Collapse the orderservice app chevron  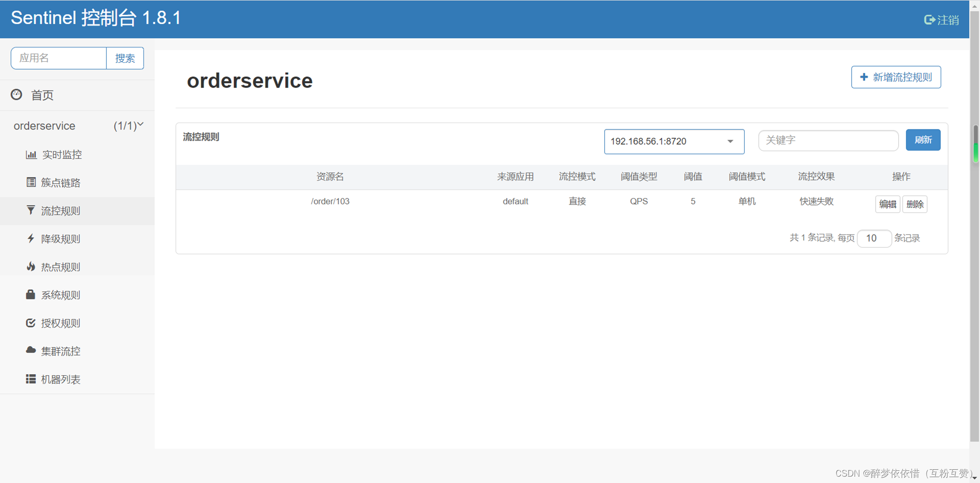141,125
